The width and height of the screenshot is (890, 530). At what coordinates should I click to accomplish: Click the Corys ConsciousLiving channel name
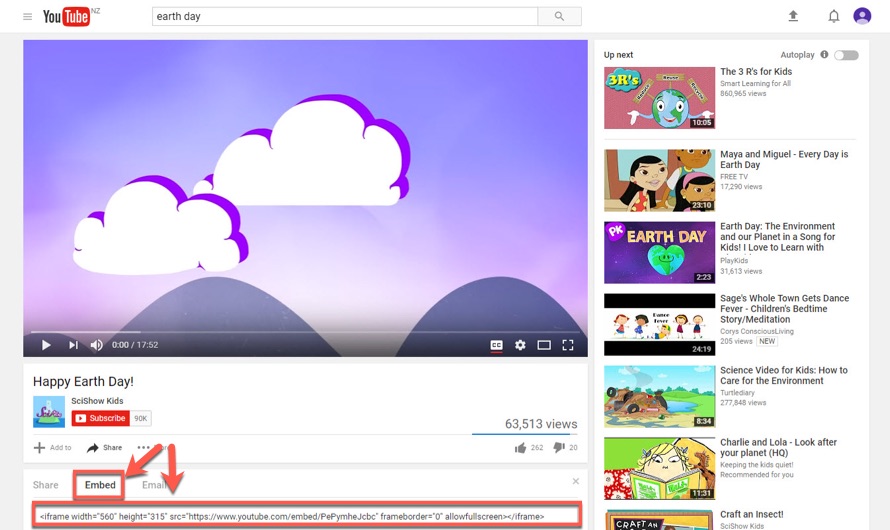click(x=757, y=331)
